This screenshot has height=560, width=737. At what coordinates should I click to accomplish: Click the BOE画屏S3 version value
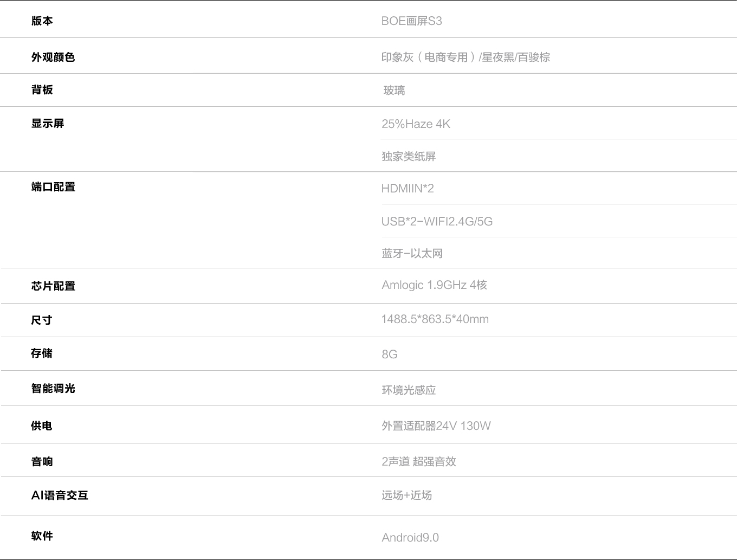[411, 21]
